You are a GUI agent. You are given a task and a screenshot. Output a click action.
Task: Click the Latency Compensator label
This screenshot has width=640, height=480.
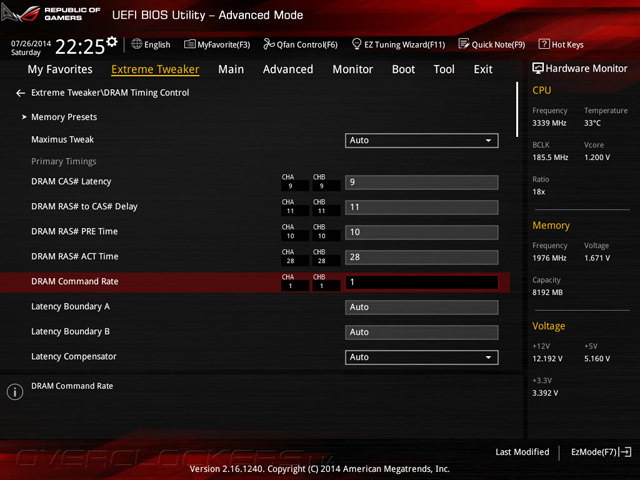74,357
